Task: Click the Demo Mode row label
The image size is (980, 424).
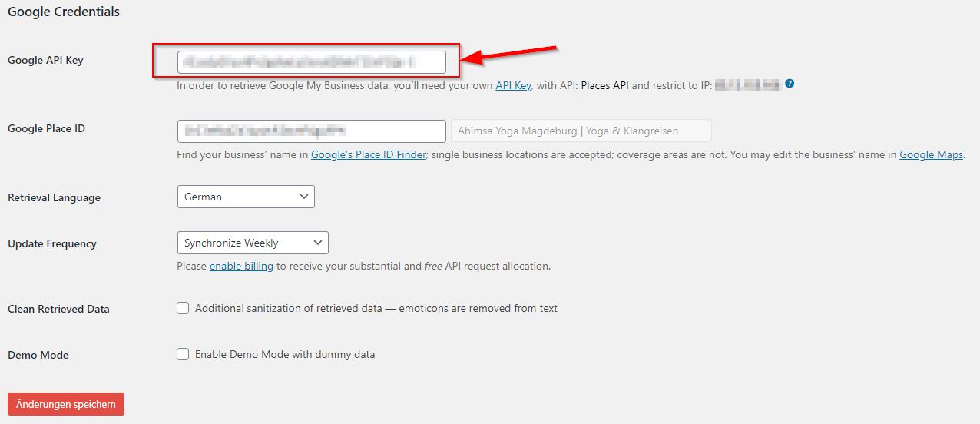Action: [x=38, y=355]
